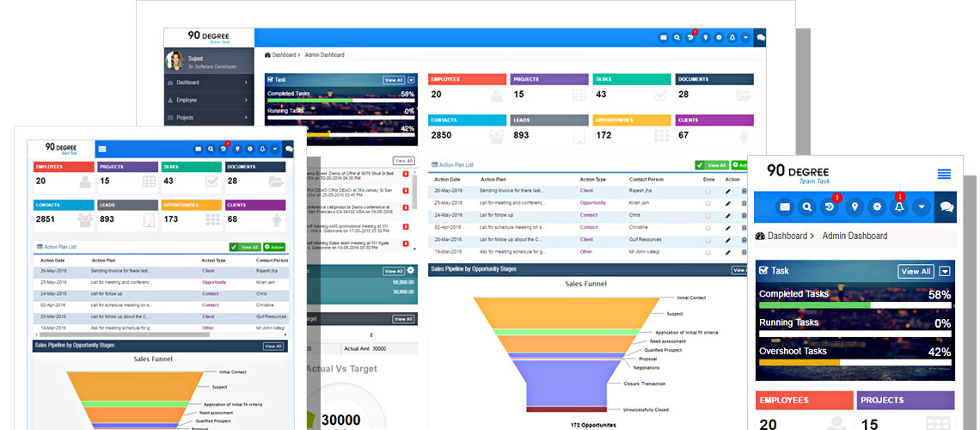980x430 pixels.
Task: Click the Completed Tasks progress bar in desktop view
Action: coord(340,100)
